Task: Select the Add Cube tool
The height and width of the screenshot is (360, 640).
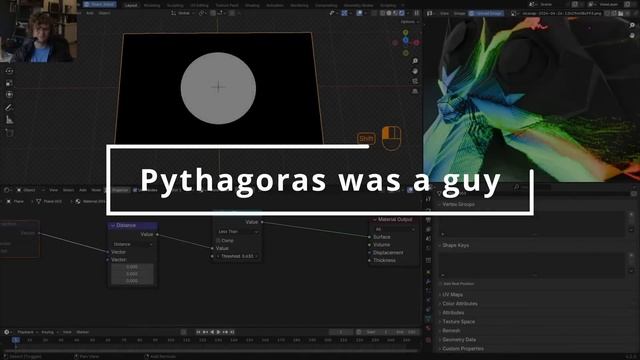Action: (x=9, y=133)
